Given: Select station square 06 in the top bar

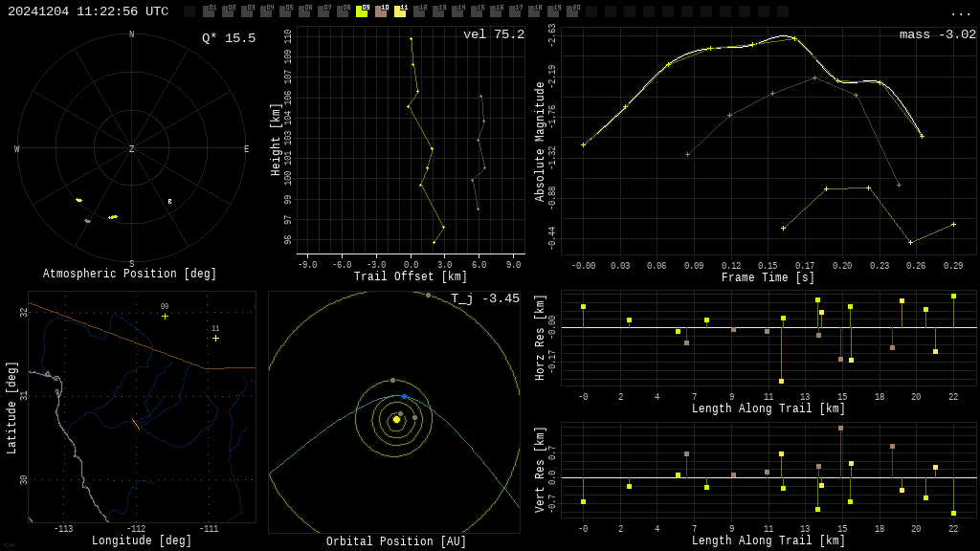Looking at the screenshot, I should pos(304,11).
